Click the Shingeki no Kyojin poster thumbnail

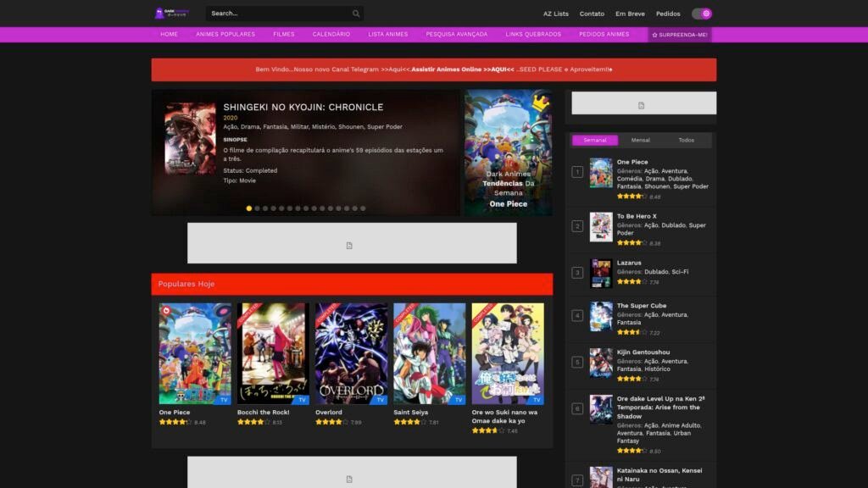[190, 138]
